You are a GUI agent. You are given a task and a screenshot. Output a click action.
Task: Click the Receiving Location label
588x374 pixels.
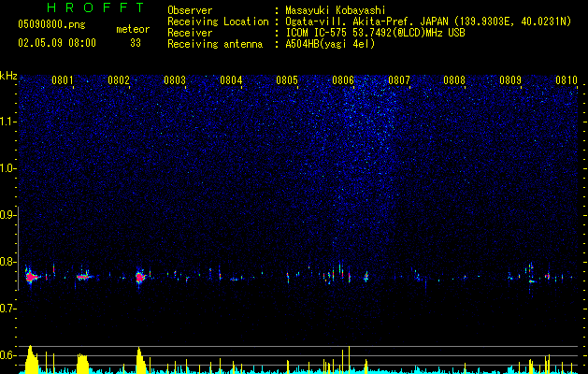[x=218, y=22]
